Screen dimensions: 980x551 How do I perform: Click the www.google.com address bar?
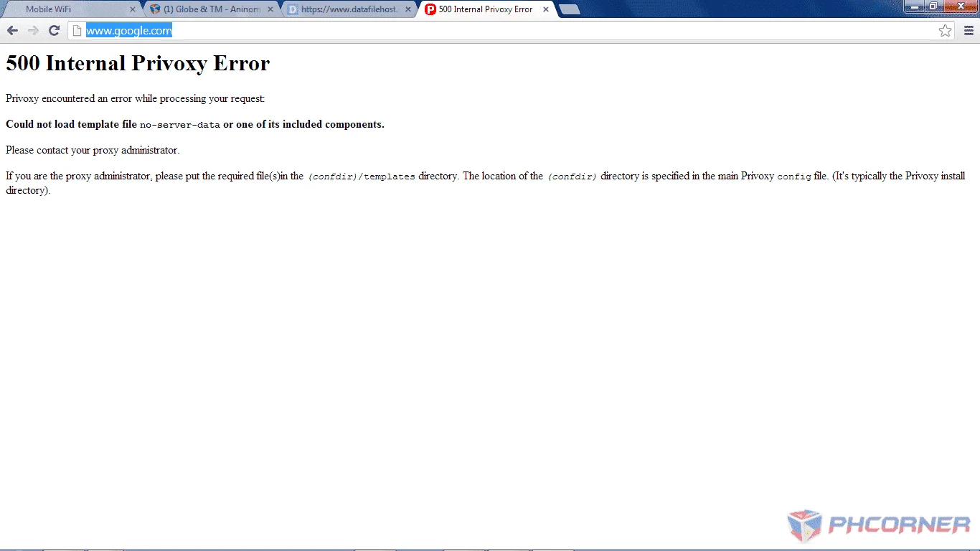click(x=511, y=30)
